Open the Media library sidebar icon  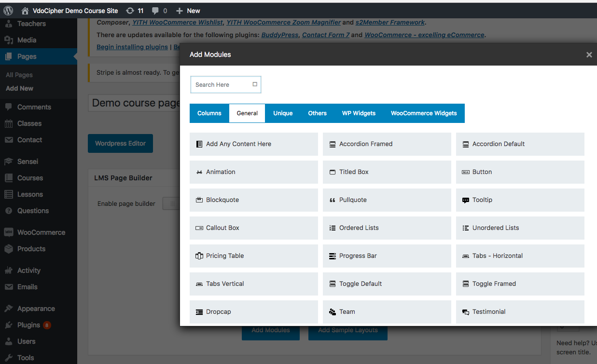point(9,40)
